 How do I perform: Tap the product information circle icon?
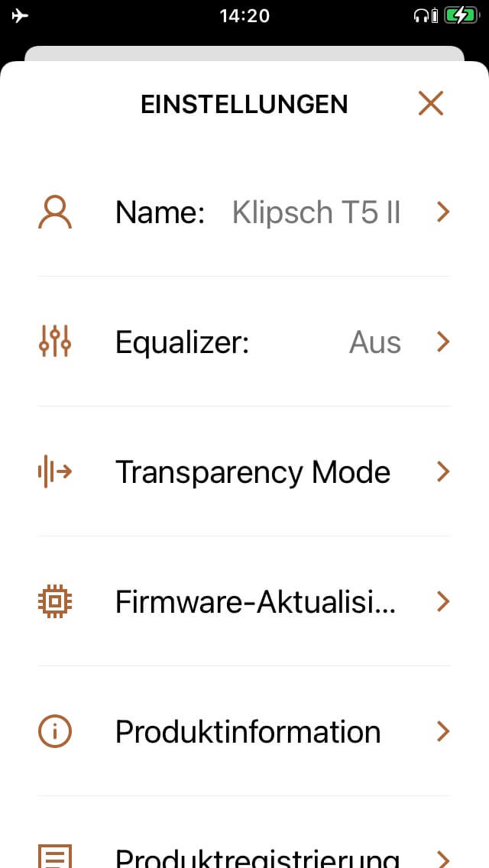[55, 732]
